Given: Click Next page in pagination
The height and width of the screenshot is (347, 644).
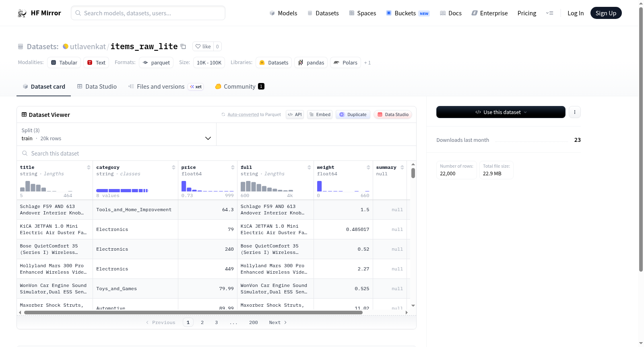Looking at the screenshot, I should pos(278,322).
